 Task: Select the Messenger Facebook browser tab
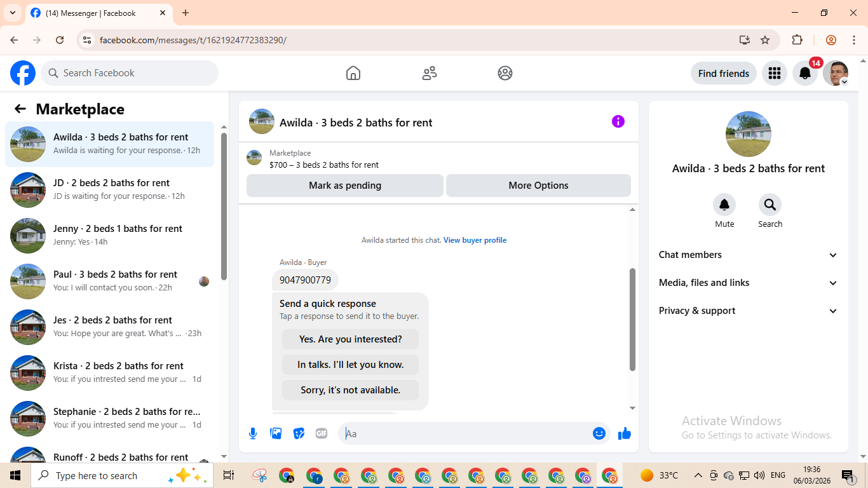click(99, 13)
